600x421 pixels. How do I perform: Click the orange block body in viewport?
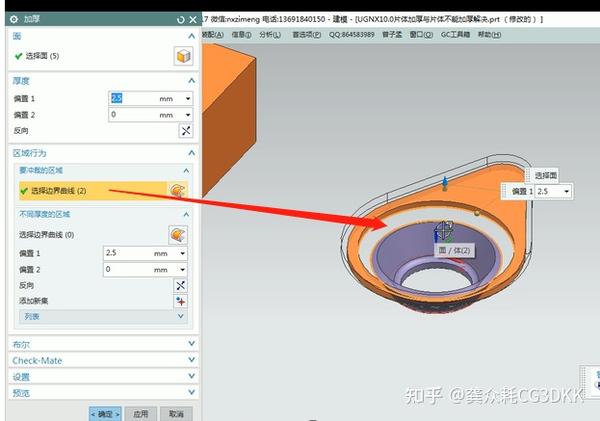coord(228,119)
